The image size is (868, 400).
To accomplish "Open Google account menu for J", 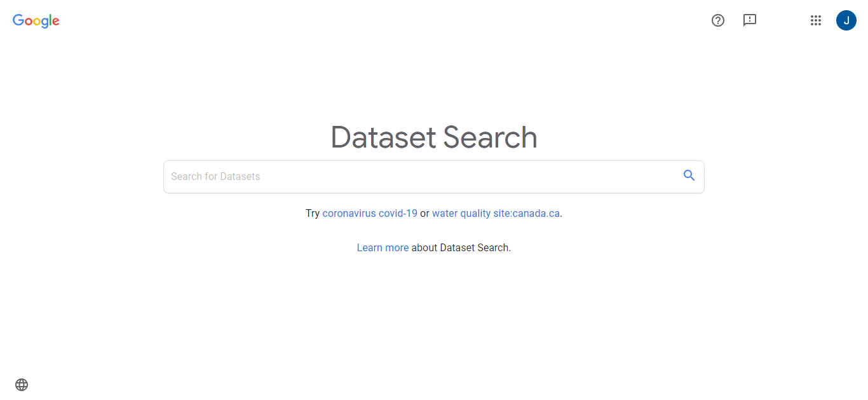I will (846, 20).
